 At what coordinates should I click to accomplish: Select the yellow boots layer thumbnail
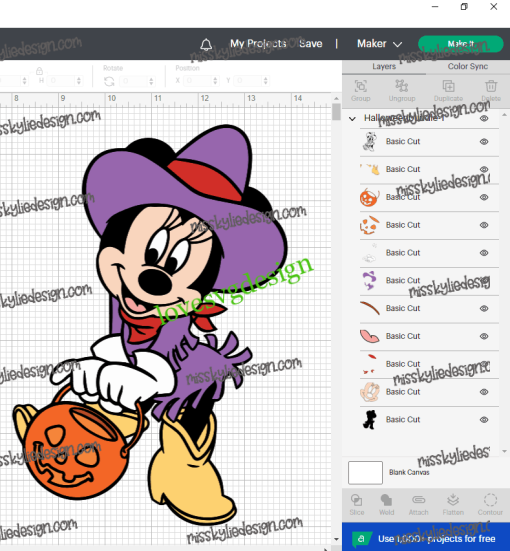click(369, 169)
